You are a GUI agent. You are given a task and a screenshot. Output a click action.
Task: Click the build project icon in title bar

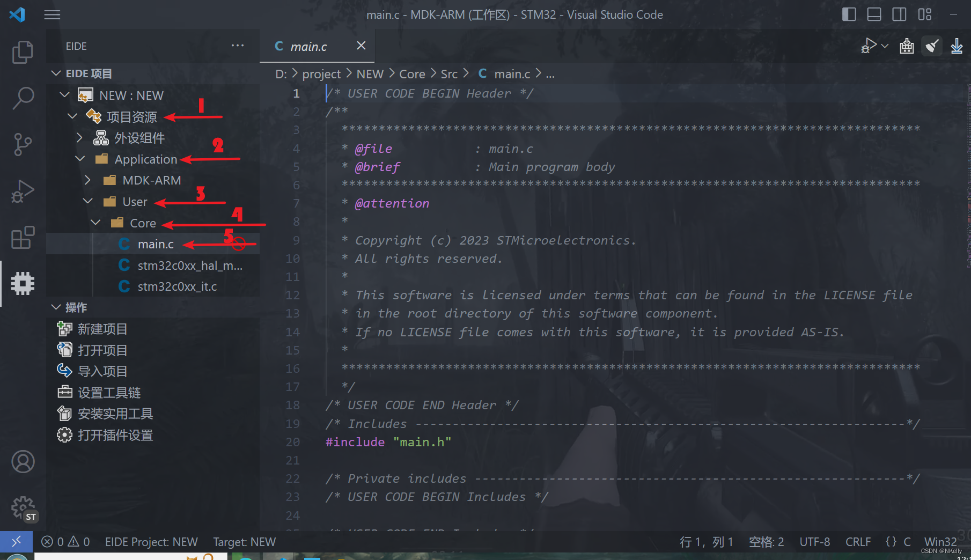tap(906, 46)
